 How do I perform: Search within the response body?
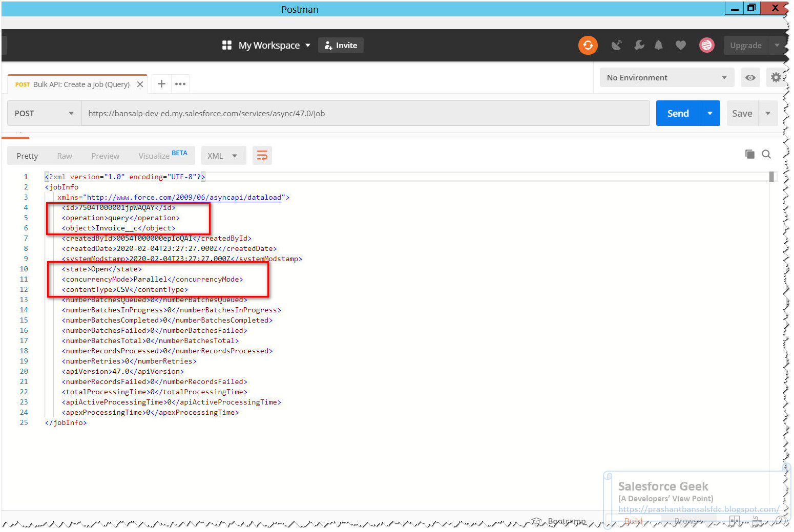point(766,154)
